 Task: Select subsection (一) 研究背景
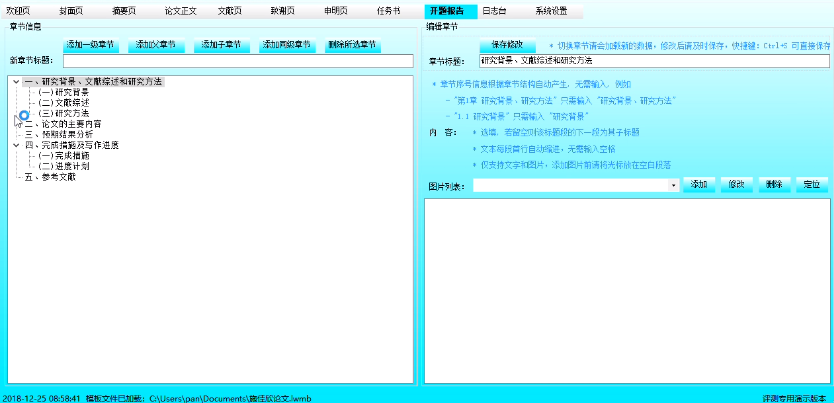[x=64, y=93]
